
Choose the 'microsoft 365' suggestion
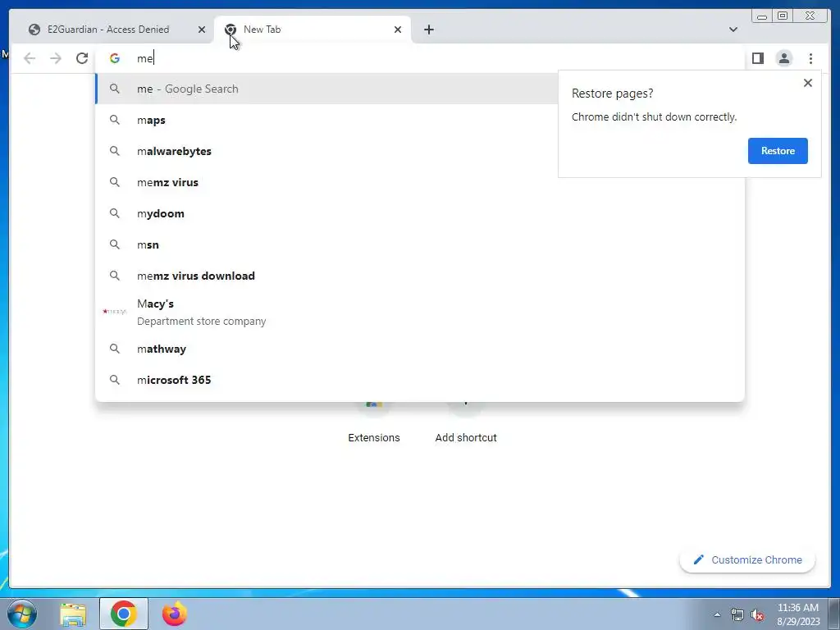pyautogui.click(x=420, y=380)
